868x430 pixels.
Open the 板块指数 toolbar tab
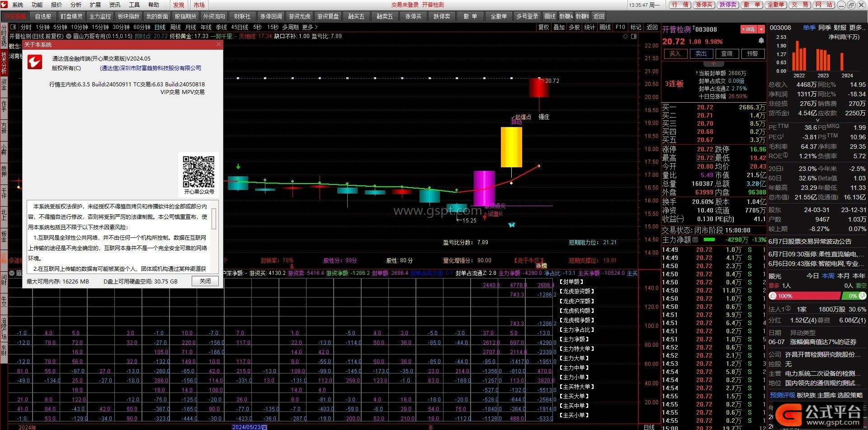coord(128,16)
